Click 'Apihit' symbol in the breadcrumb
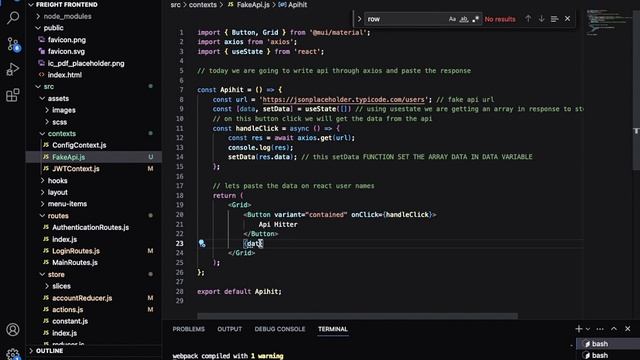Viewport: 640px width, 360px height. pos(298,5)
